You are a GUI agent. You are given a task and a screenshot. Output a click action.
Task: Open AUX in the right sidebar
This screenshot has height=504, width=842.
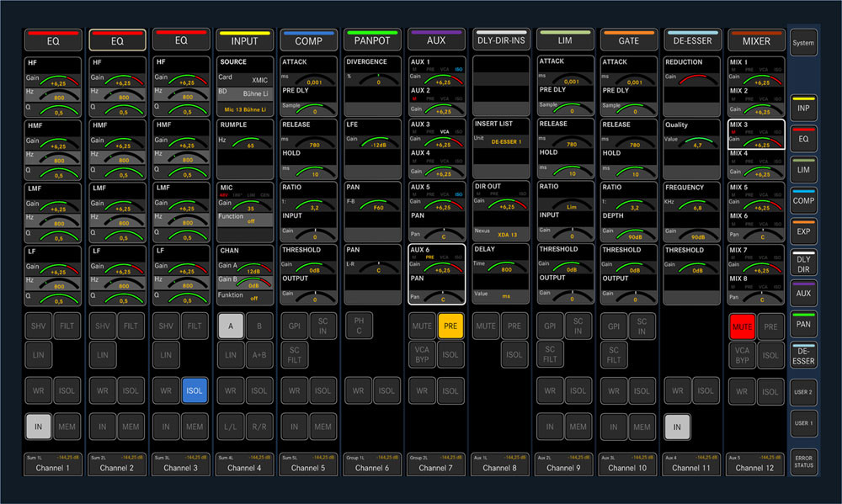803,293
